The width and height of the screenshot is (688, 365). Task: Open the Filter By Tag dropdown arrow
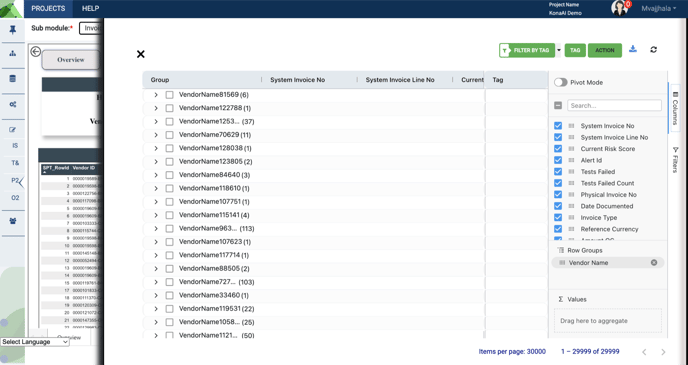(559, 50)
